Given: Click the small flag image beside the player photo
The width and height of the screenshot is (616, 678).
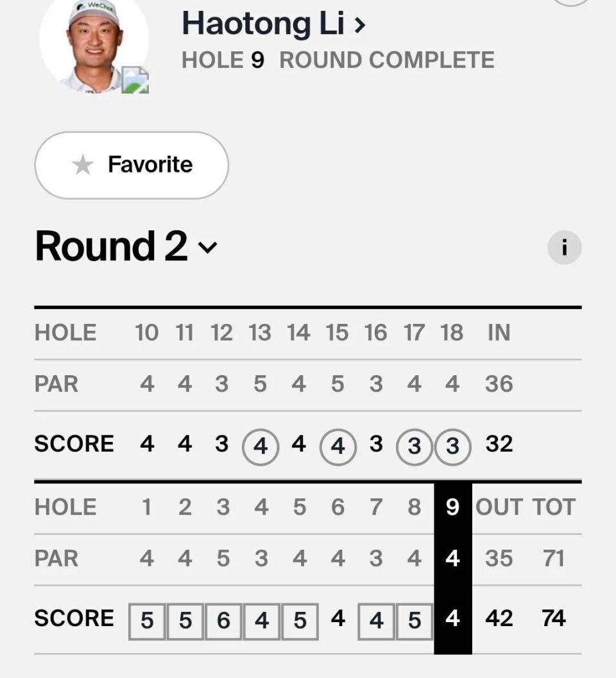Looking at the screenshot, I should (x=135, y=80).
